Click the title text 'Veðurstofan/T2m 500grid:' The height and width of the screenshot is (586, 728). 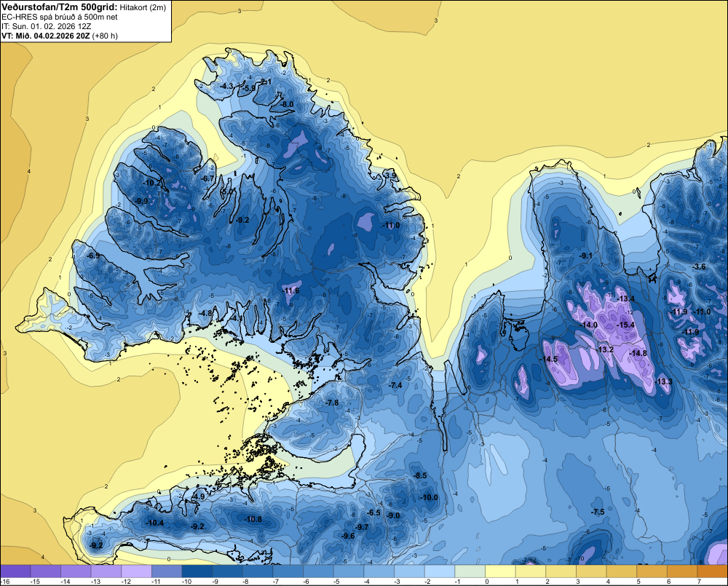(x=60, y=7)
